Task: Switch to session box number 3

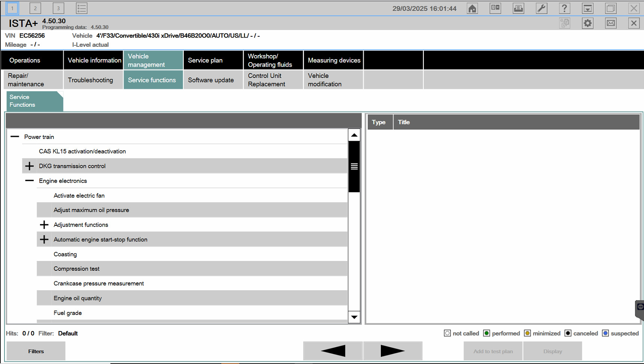Action: click(x=58, y=8)
